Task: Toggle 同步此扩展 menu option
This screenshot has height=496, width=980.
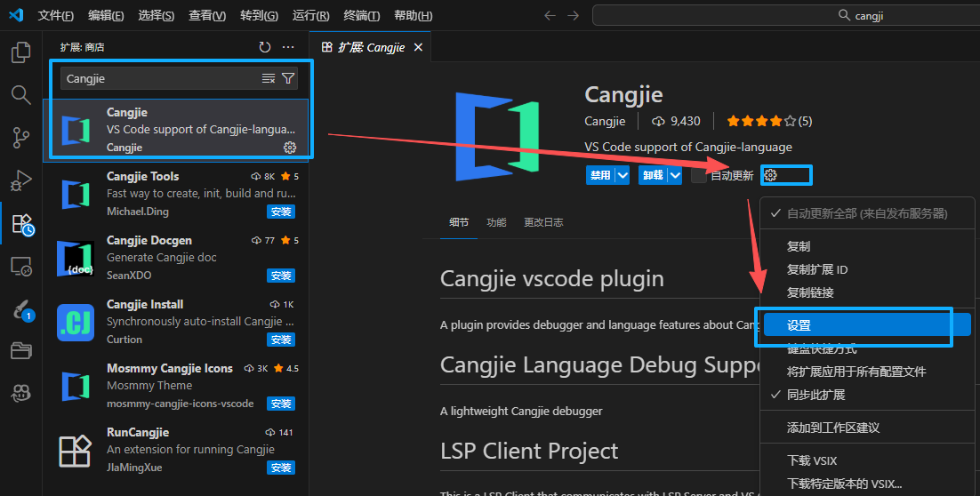Action: pos(867,395)
